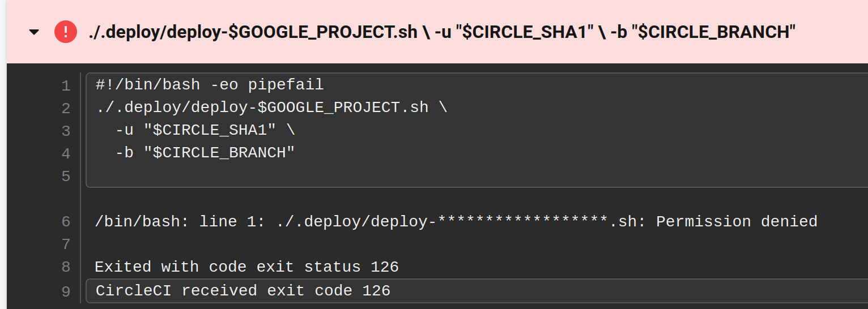Open the deploy-$GOOGLE_PROJECT.sh step title
Image resolution: width=868 pixels, height=309 pixels.
pos(442,32)
